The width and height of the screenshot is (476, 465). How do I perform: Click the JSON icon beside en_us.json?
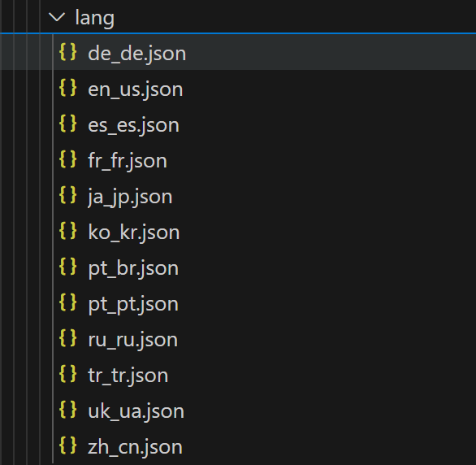[67, 88]
